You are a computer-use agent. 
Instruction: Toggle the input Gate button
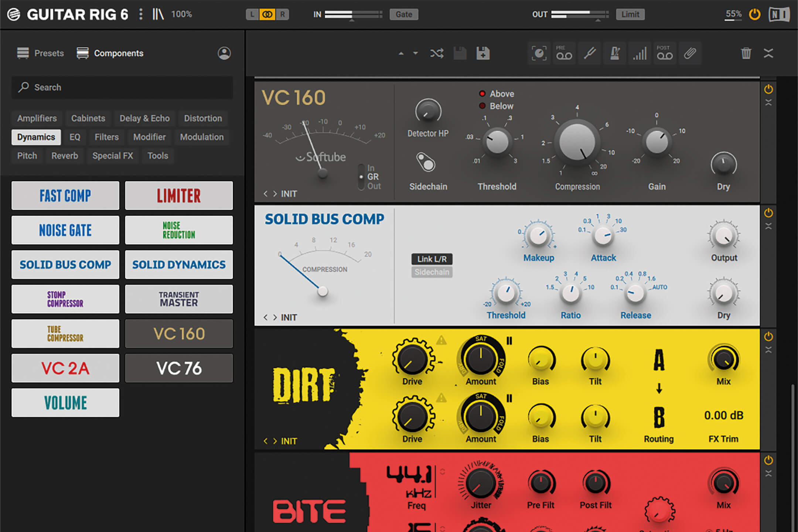tap(403, 14)
